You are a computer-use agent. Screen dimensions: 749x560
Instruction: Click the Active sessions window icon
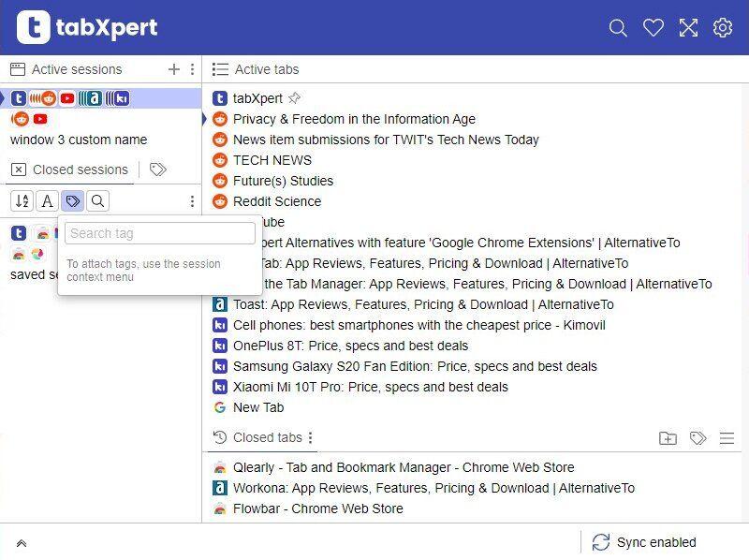[18, 69]
